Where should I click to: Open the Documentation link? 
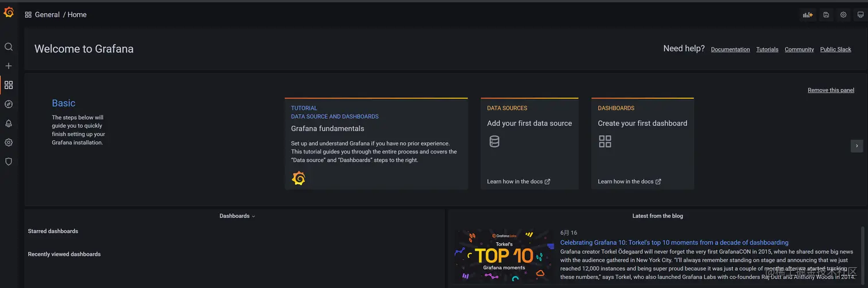point(730,49)
